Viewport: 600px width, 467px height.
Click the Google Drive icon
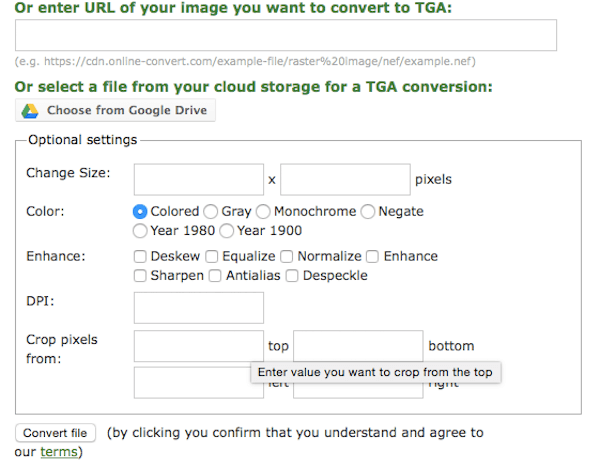(x=31, y=110)
